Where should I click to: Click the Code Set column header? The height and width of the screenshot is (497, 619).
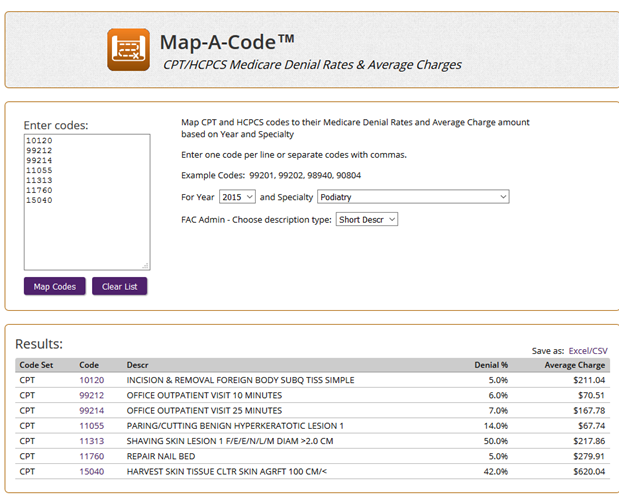click(36, 365)
